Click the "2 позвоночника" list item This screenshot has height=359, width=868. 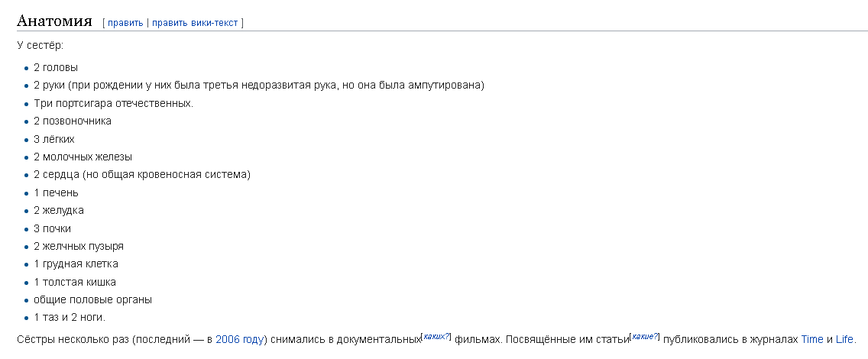click(73, 121)
